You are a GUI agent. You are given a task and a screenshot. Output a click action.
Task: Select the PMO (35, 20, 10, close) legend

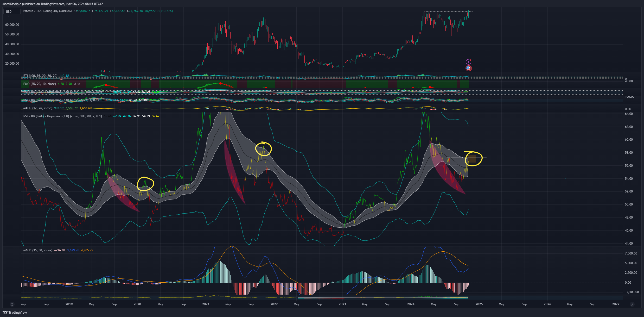point(40,84)
